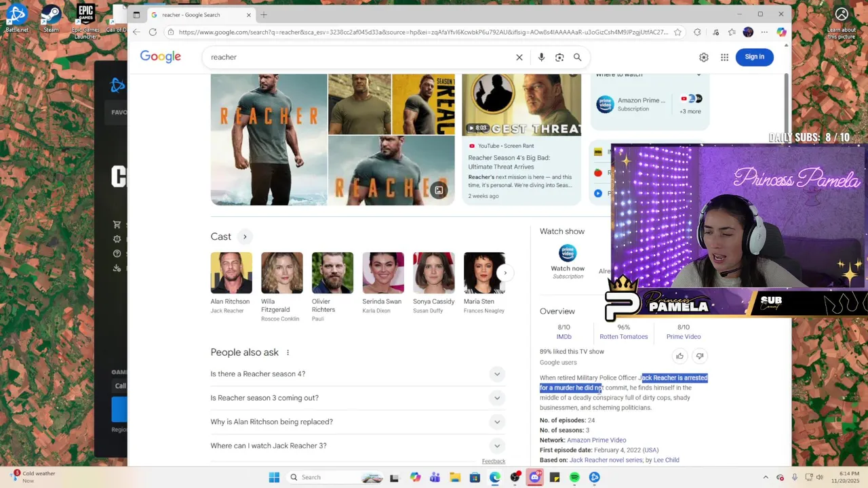Screen dimensions: 868x488
Task: Open Edge Settings and more menu
Action: point(764,32)
